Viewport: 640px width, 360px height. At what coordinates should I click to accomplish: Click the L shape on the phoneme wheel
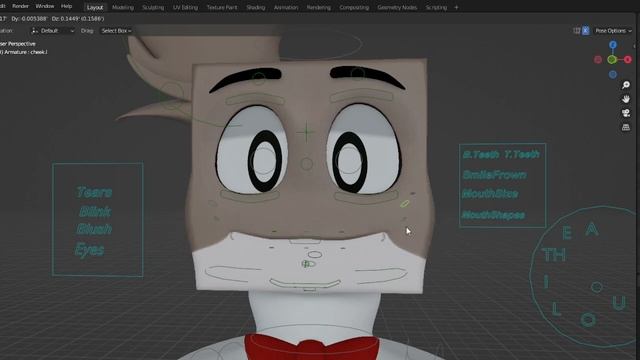[x=556, y=309]
